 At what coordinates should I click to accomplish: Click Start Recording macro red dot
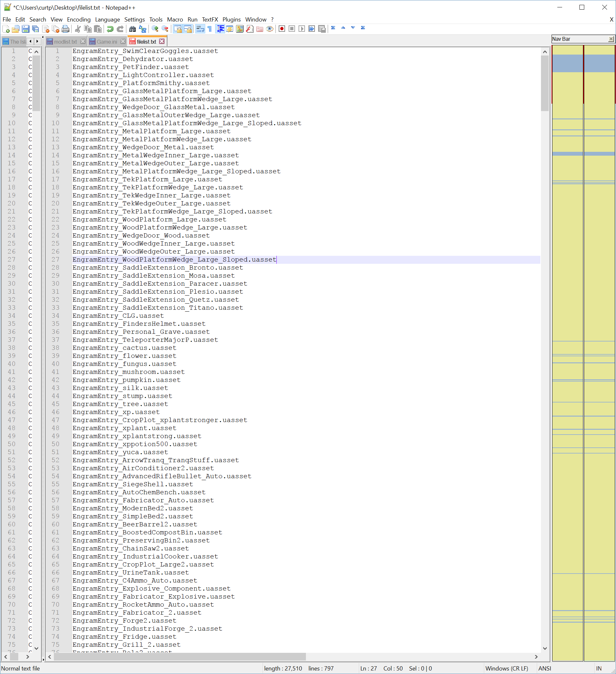[x=282, y=29]
